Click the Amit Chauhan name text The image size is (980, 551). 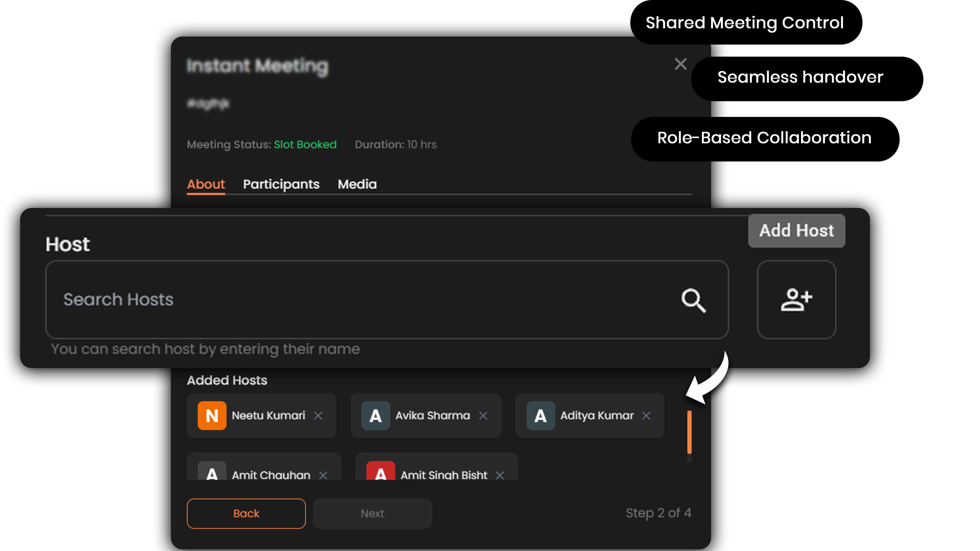click(271, 475)
